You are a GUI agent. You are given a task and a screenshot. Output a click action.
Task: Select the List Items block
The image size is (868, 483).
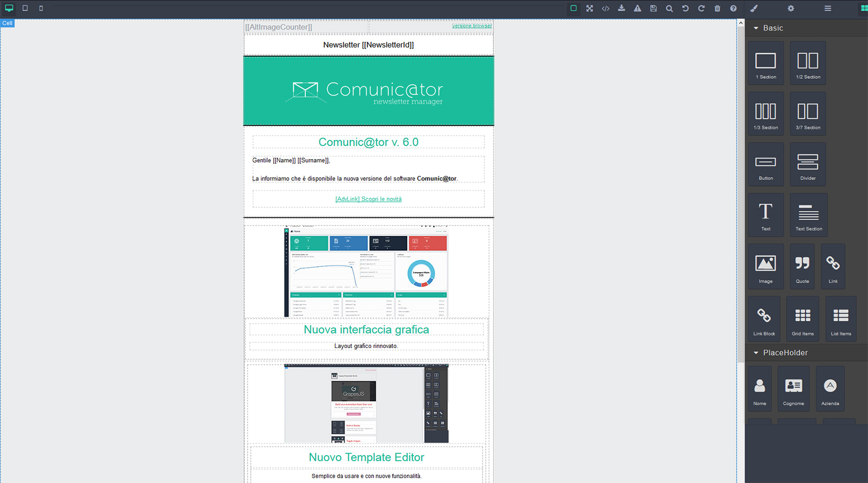pos(841,319)
